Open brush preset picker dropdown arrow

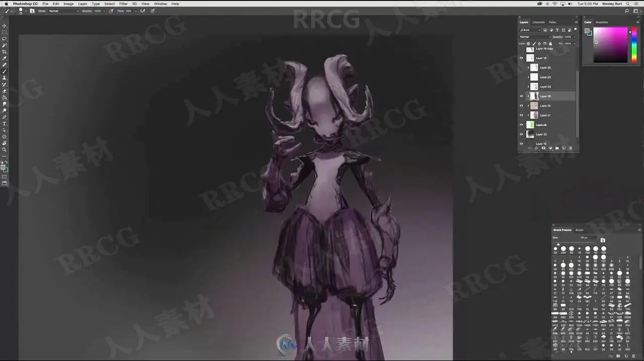(x=26, y=11)
